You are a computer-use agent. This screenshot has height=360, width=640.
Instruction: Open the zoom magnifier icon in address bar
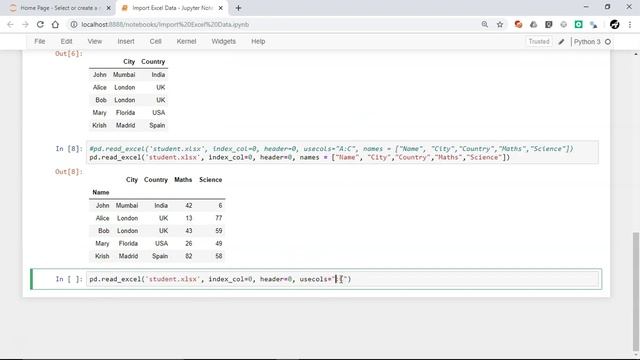(x=484, y=24)
